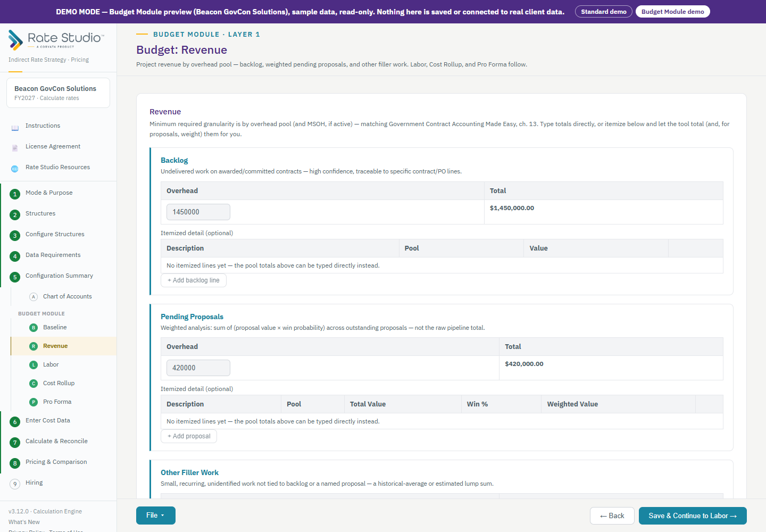
Task: Click the P badge beside Pro Forma
Action: pos(34,402)
